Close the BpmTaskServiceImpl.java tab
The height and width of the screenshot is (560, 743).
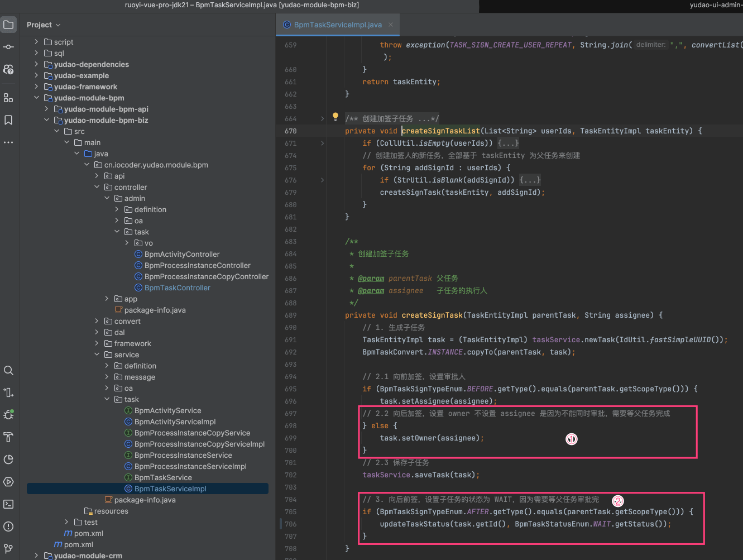coord(391,25)
